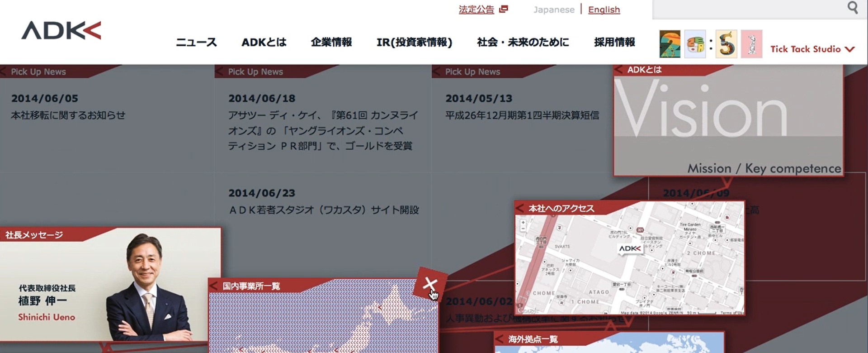
Task: Open the Vision ADKとは card
Action: 728,120
